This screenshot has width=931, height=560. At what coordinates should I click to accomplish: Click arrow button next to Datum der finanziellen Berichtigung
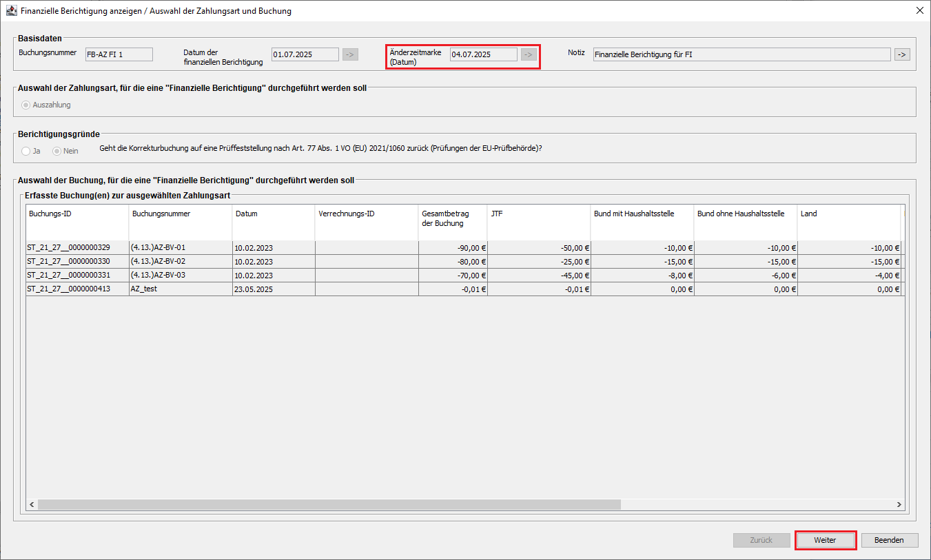point(350,54)
